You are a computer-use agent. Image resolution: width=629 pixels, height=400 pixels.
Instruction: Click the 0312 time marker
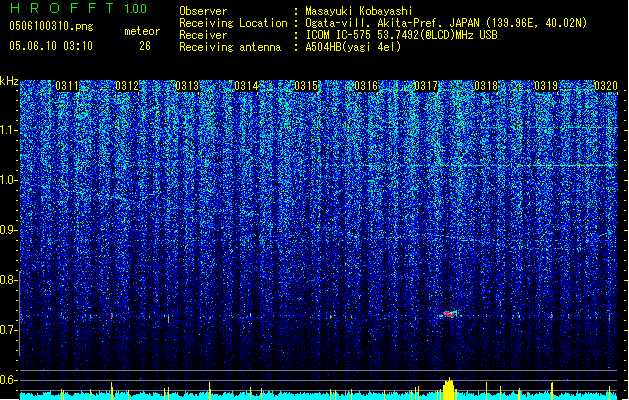127,86
